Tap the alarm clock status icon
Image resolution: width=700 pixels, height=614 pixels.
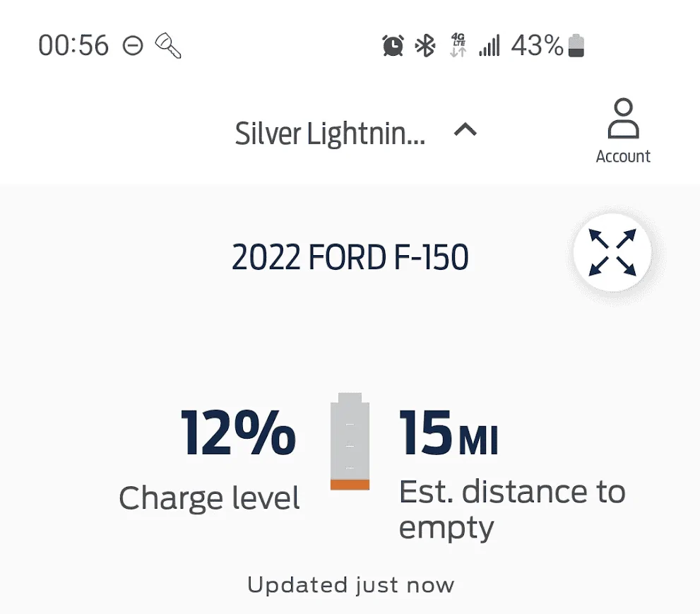coord(393,47)
